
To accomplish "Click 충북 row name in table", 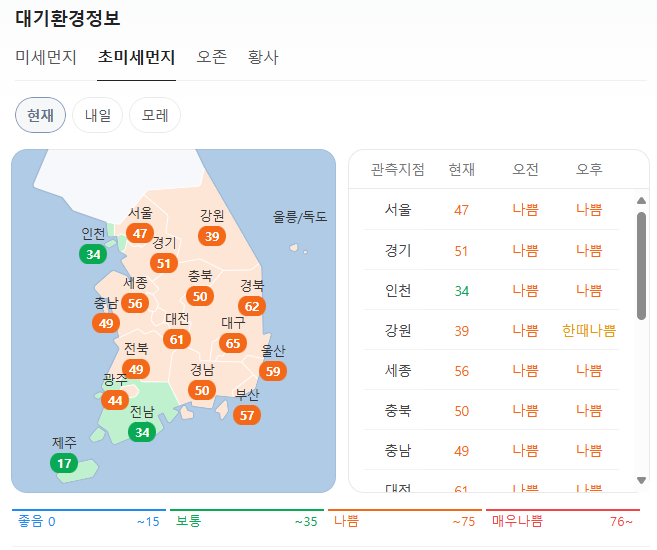I will pos(398,411).
